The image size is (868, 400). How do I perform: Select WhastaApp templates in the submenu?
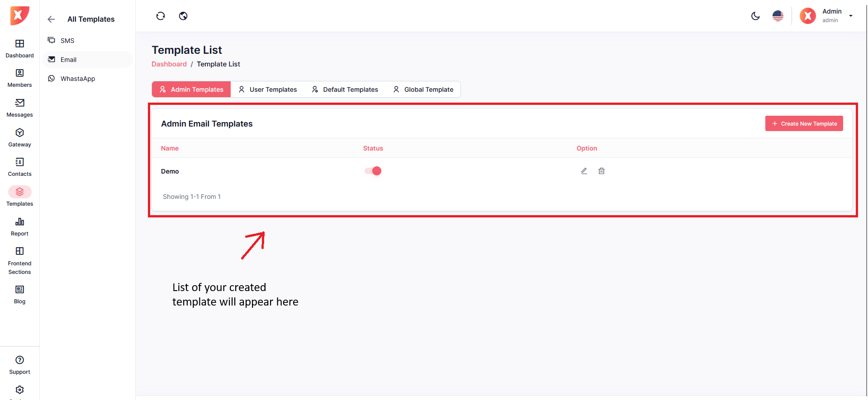click(77, 79)
